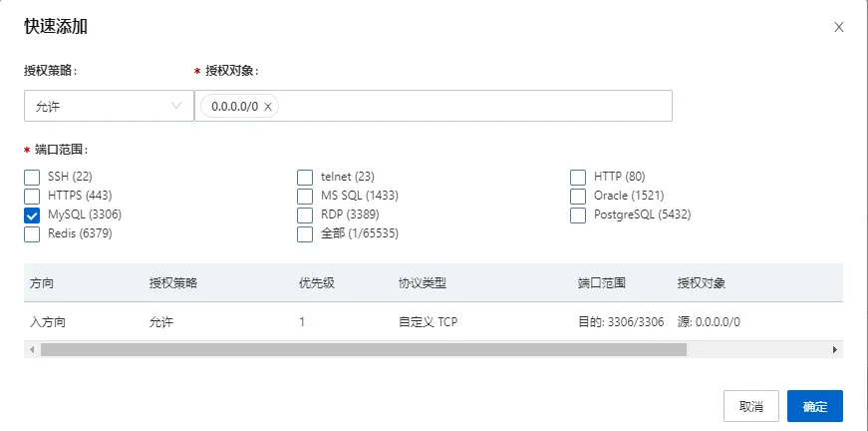The image size is (868, 431).
Task: Select the Redis (6379) port
Action: tap(32, 233)
